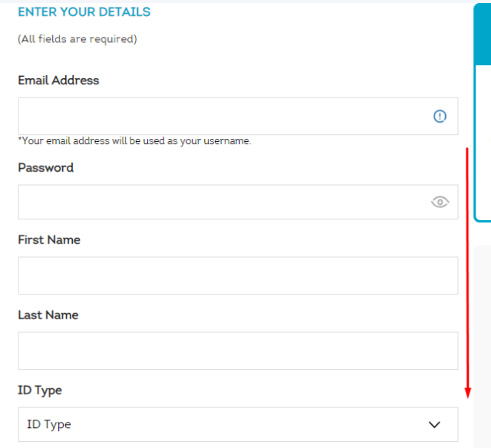Select the First Name text field
491x448 pixels.
coord(238,275)
